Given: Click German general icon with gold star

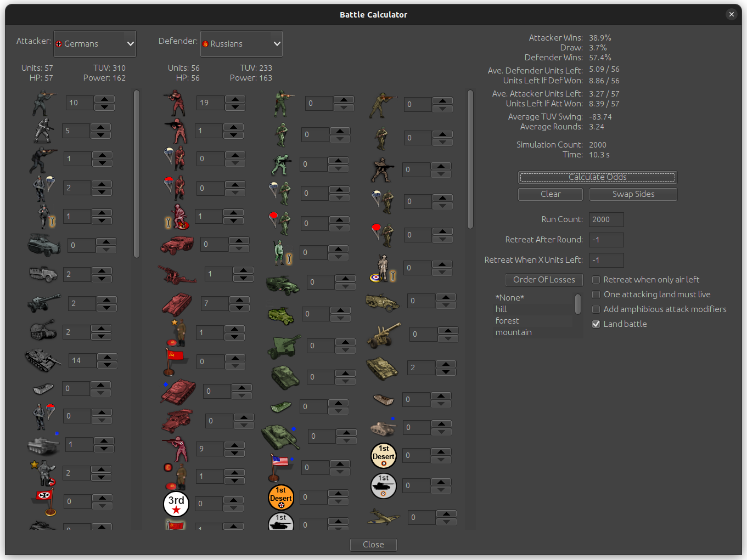Looking at the screenshot, I should 44,473.
